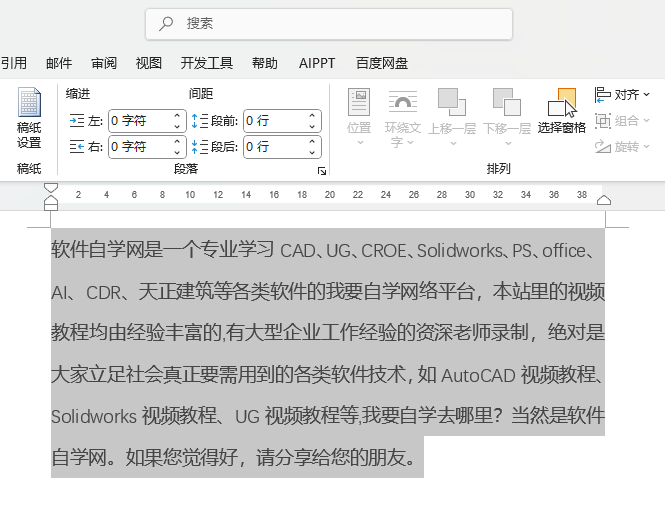Image resolution: width=665 pixels, height=522 pixels.
Task: Open the 邮件 mailings tab
Action: click(x=59, y=63)
